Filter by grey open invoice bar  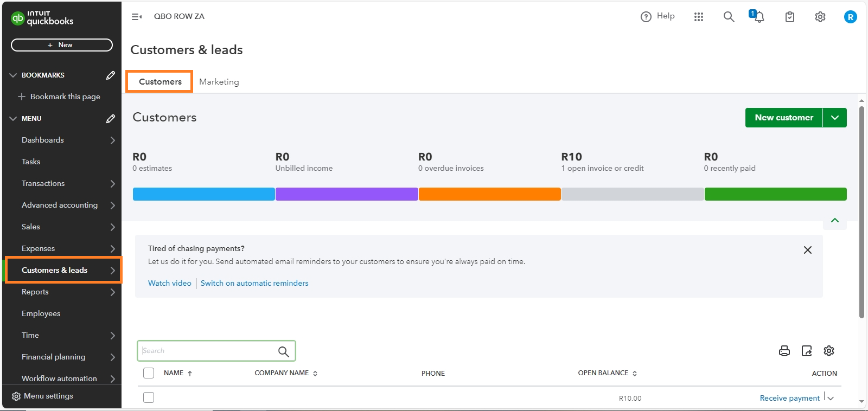point(633,194)
